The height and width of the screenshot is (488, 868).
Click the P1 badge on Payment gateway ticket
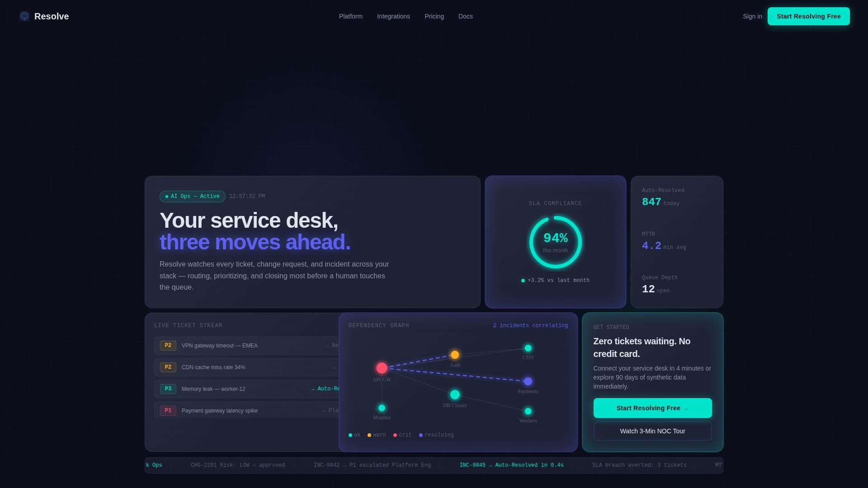pos(168,411)
